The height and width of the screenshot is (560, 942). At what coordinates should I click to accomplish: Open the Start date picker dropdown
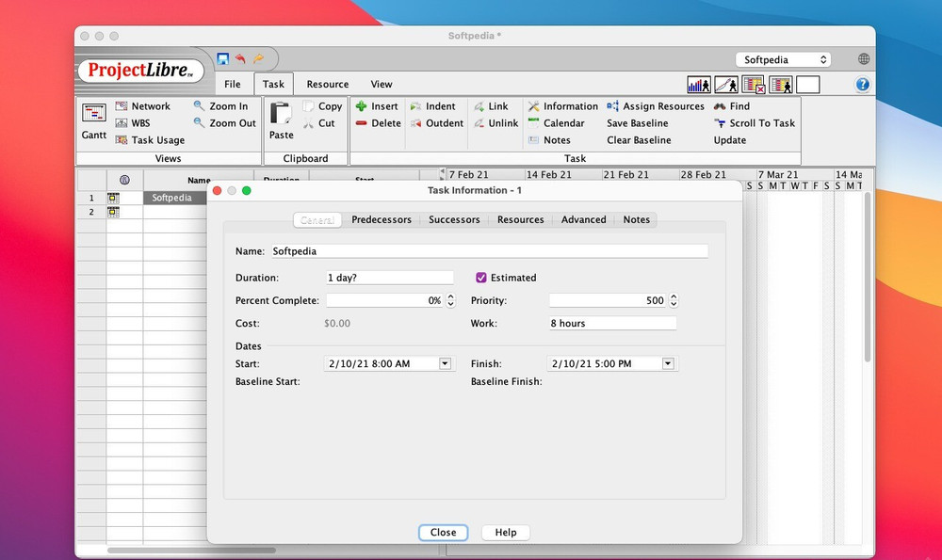tap(445, 363)
